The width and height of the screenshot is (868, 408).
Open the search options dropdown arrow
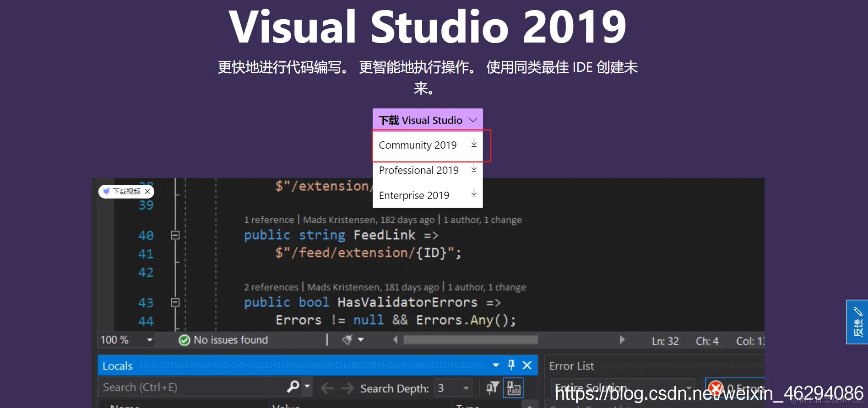click(307, 387)
